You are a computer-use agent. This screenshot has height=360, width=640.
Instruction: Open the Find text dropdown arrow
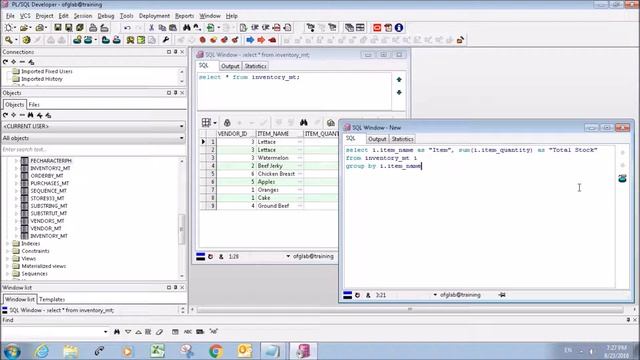click(x=106, y=332)
